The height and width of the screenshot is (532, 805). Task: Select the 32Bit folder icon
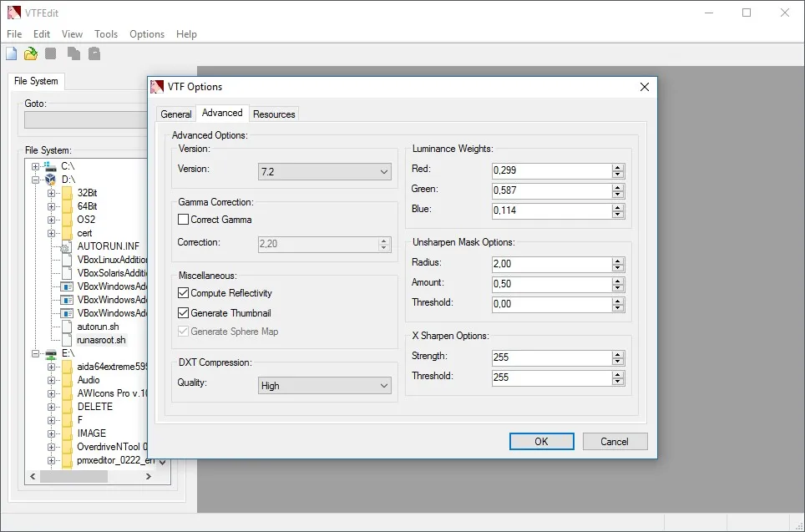[68, 193]
